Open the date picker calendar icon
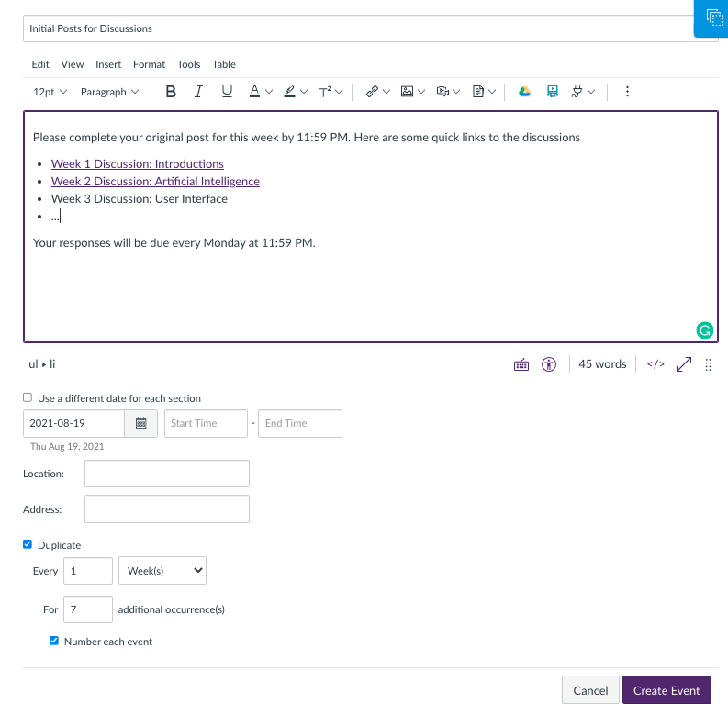The height and width of the screenshot is (726, 728). click(x=141, y=423)
